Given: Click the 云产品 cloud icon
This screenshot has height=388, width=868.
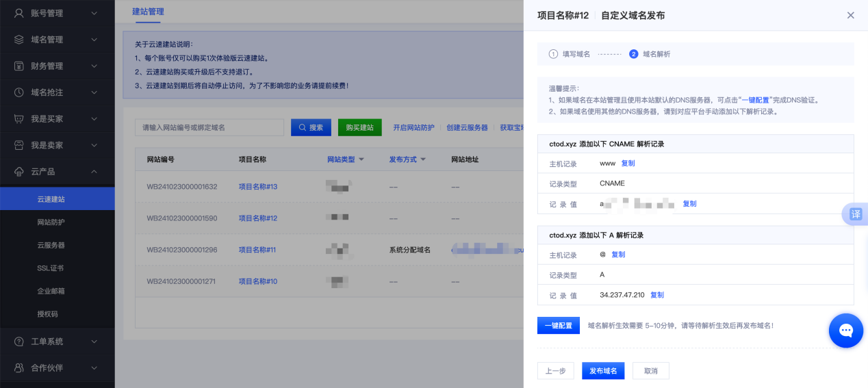Looking at the screenshot, I should (x=19, y=172).
